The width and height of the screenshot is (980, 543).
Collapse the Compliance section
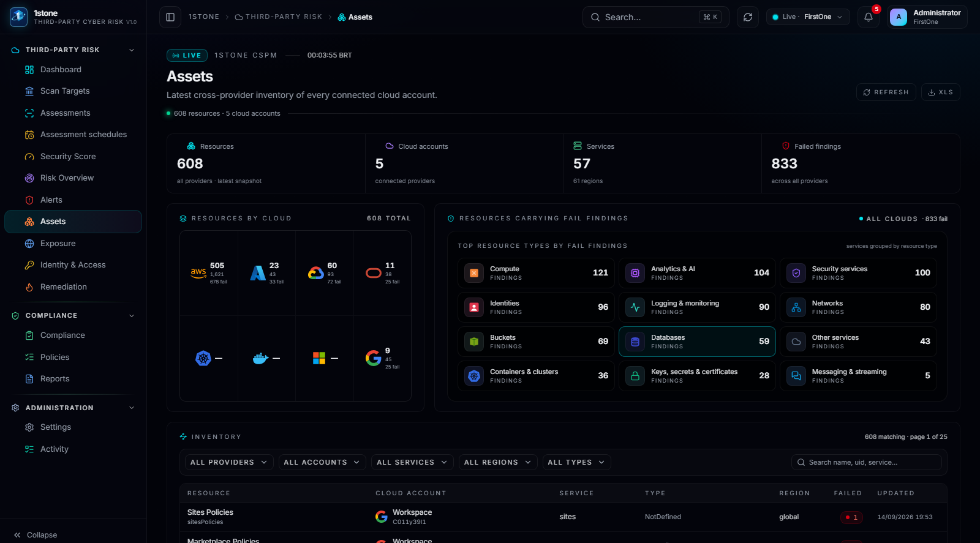[x=132, y=316]
